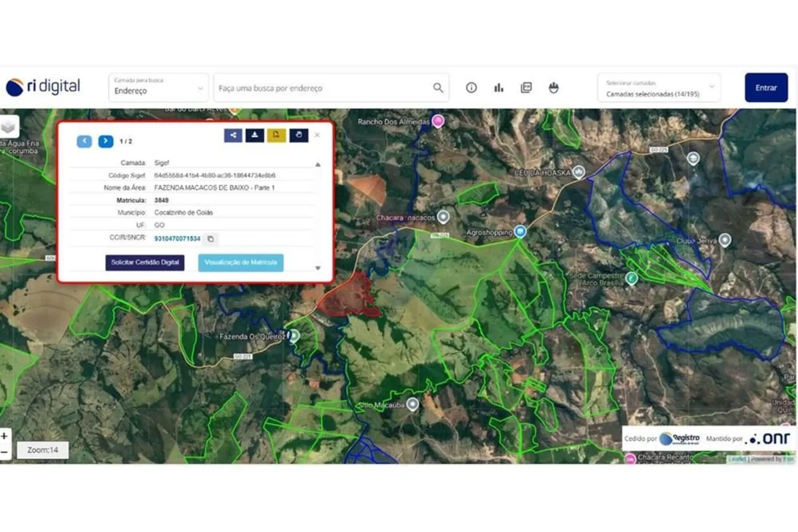The width and height of the screenshot is (798, 532).
Task: Click the share icon in the popup
Action: (x=233, y=136)
